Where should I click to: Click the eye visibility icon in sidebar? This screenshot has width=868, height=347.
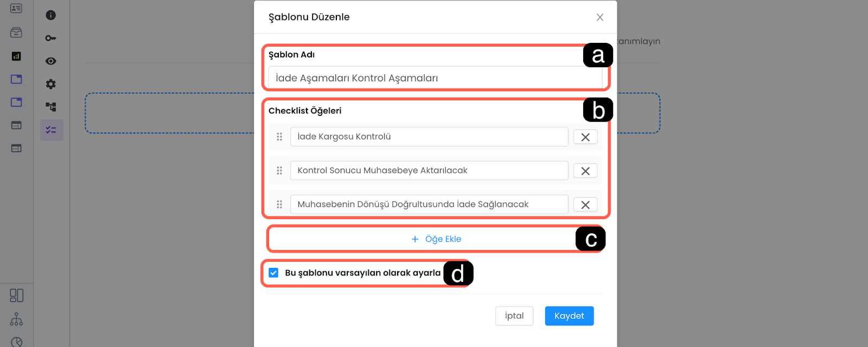51,61
